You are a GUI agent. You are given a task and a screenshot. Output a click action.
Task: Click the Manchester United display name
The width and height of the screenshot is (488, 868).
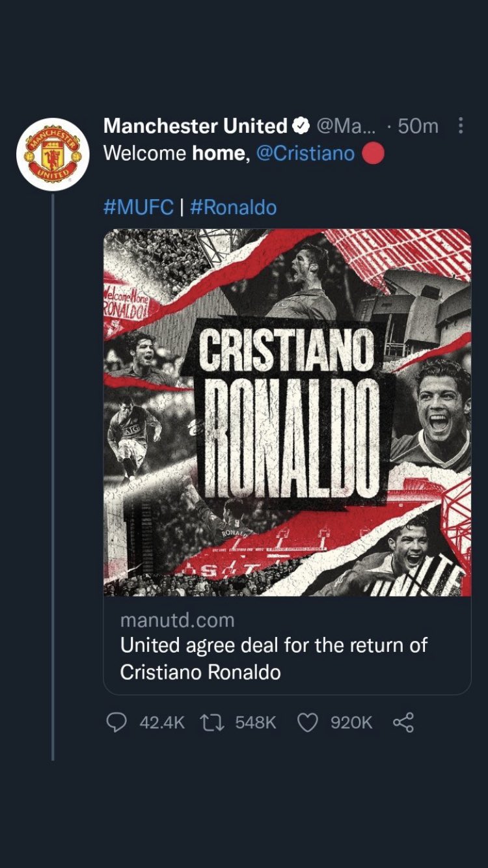tap(195, 126)
